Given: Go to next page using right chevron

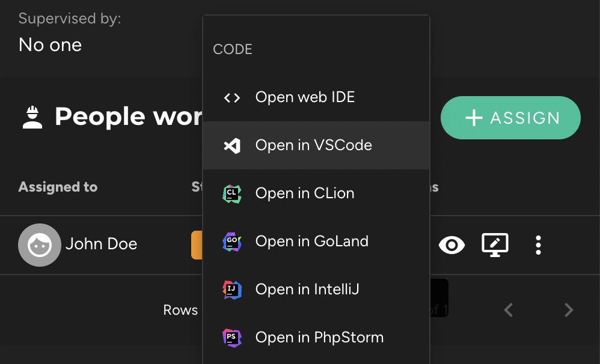Looking at the screenshot, I should (568, 310).
